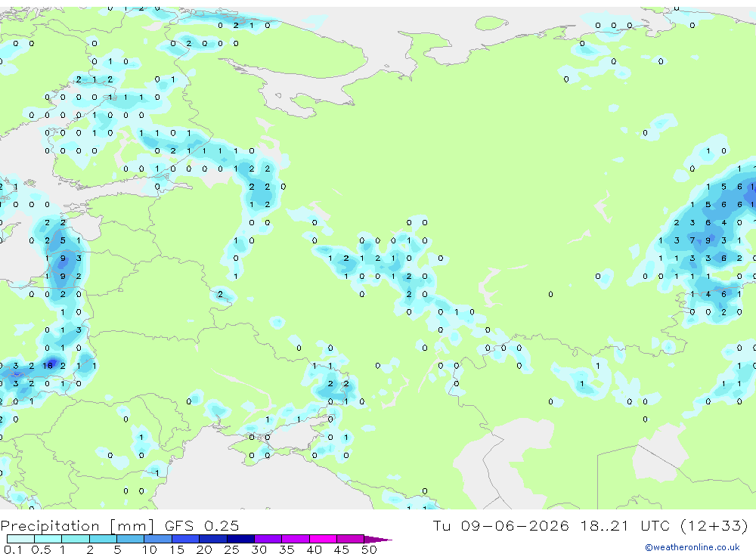Click the 5–10 mm legend color swatch

(x=131, y=539)
